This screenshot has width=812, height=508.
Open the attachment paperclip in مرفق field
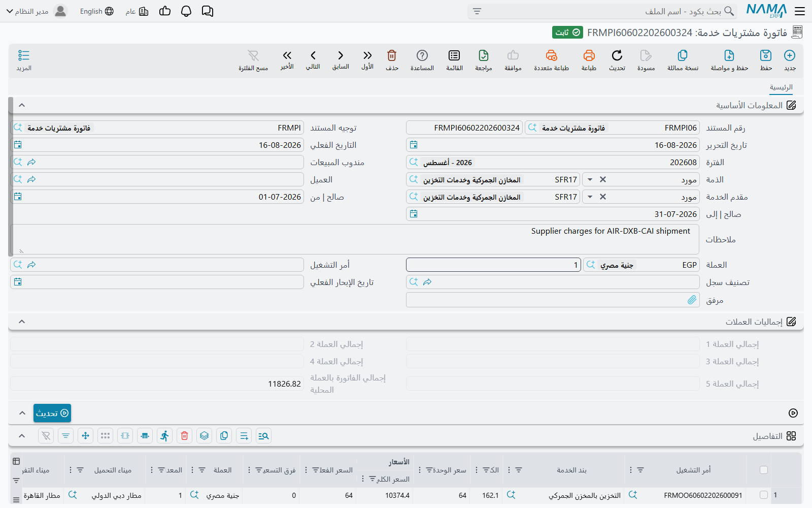pos(692,300)
